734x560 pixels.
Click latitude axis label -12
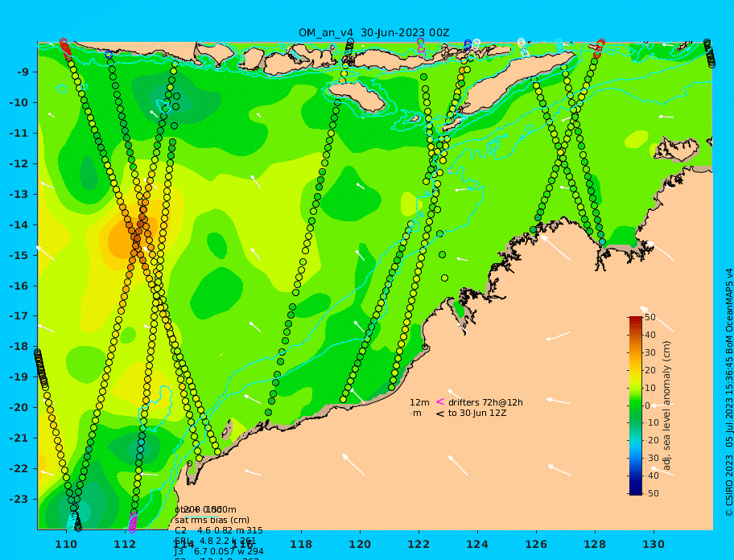(19, 164)
